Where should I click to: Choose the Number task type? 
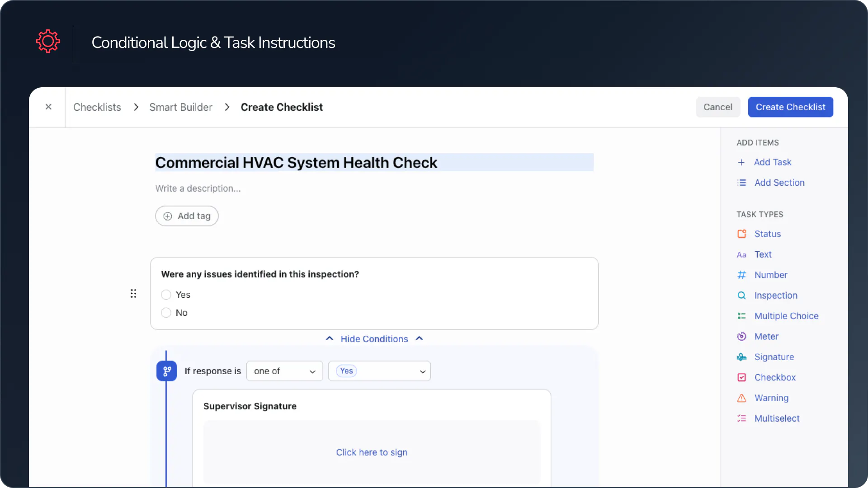770,275
